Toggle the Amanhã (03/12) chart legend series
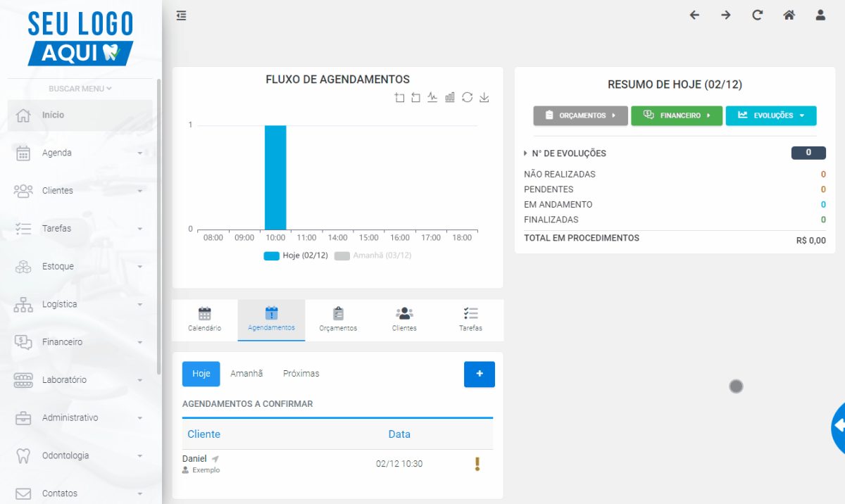 click(373, 256)
